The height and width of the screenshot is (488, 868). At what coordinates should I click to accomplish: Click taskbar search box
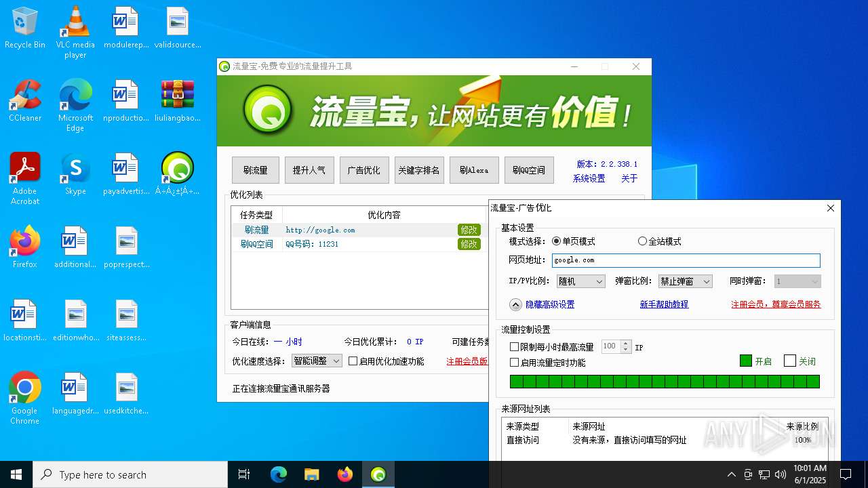coord(130,474)
